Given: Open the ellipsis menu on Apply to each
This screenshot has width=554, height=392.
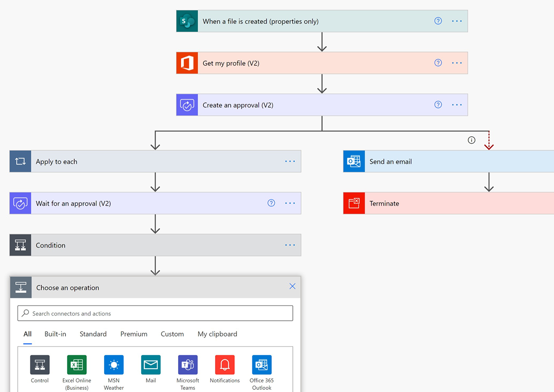Looking at the screenshot, I should pos(290,161).
